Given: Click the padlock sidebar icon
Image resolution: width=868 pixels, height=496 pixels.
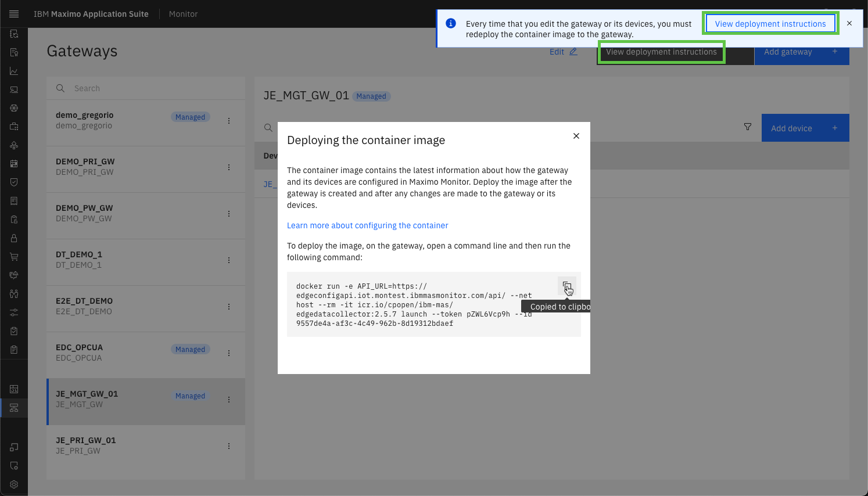Looking at the screenshot, I should [x=14, y=238].
